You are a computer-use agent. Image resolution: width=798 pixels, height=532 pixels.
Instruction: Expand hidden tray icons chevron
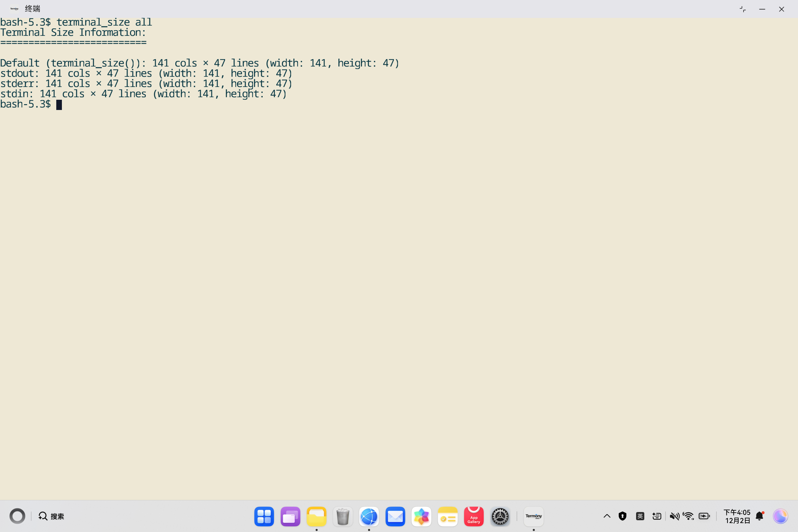click(607, 516)
